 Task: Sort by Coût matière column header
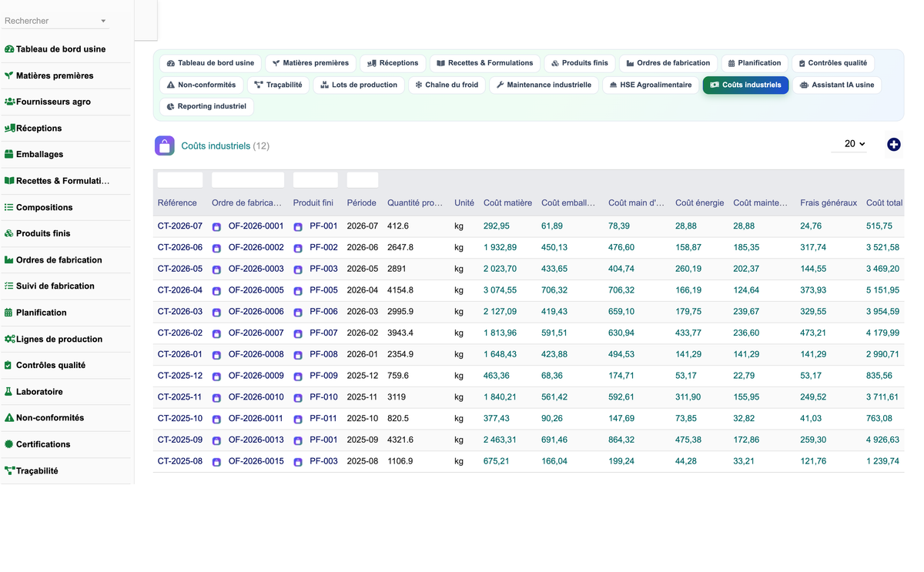507,203
